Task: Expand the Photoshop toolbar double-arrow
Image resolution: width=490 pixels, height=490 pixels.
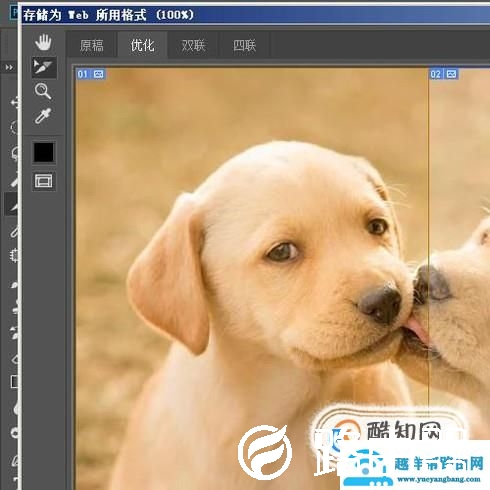Action: (9, 67)
